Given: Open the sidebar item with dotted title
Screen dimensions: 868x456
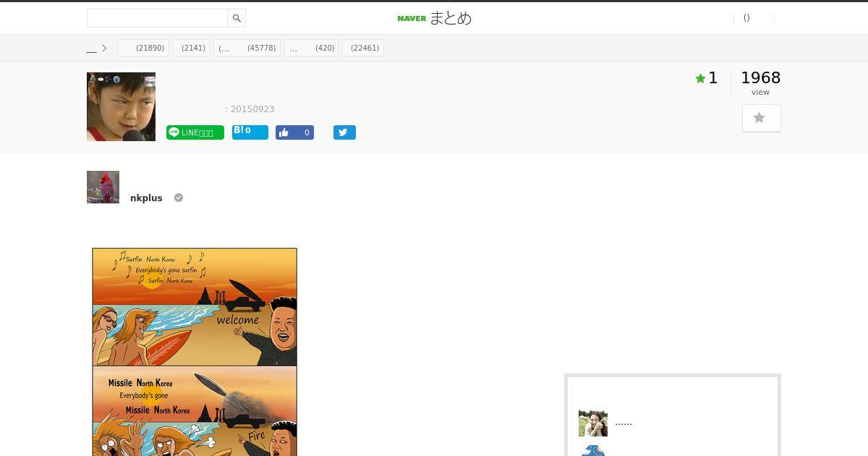Looking at the screenshot, I should pos(624,422).
